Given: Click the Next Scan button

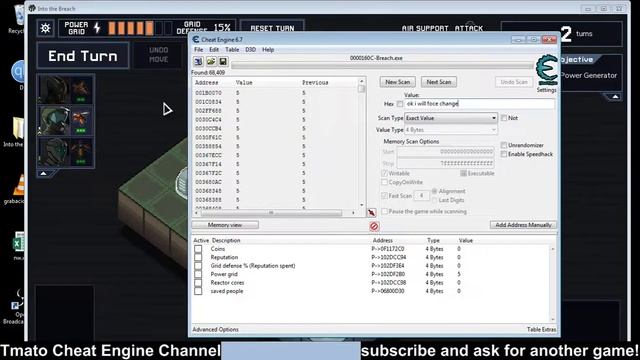Looking at the screenshot, I should (439, 82).
